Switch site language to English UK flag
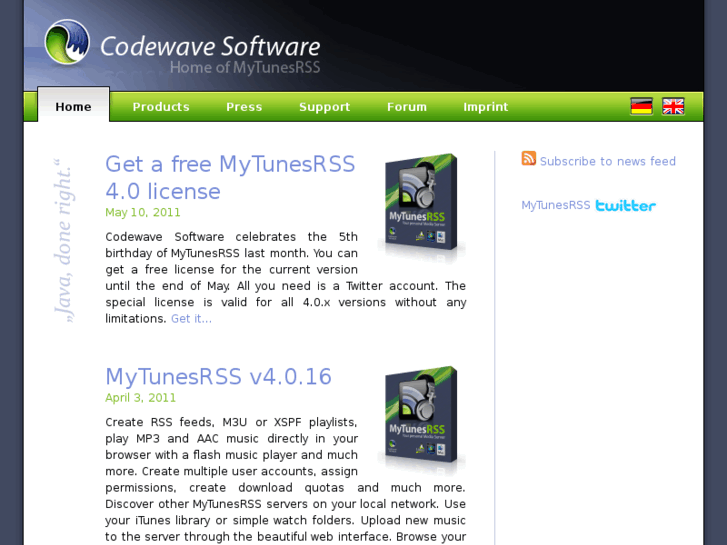 pyautogui.click(x=673, y=106)
